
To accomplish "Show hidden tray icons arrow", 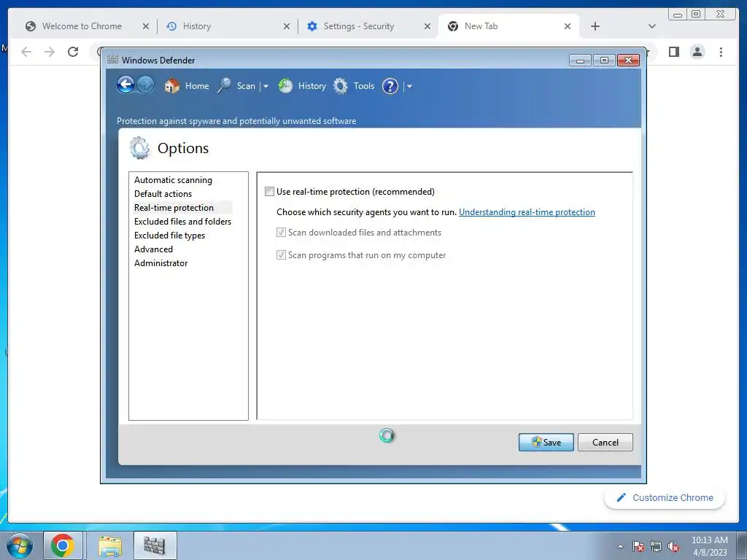I will pos(620,546).
